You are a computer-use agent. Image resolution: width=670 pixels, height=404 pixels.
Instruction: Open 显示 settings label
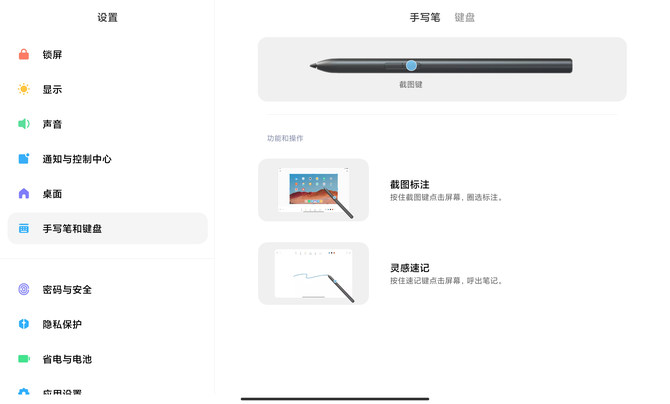click(x=52, y=89)
